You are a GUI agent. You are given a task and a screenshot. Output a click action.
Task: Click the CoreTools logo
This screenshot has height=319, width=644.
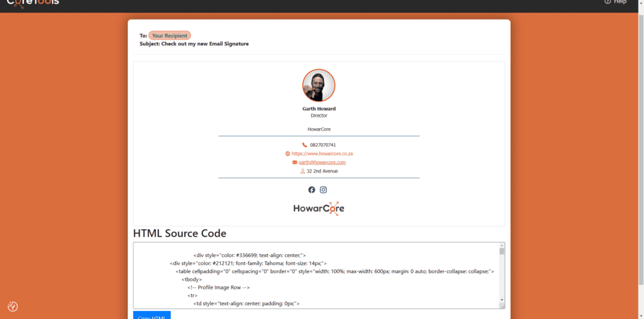coord(33,3)
